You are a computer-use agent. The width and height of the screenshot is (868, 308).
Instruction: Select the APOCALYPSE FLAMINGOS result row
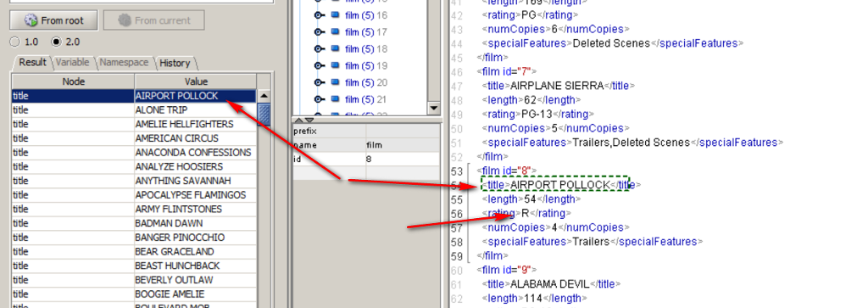[x=135, y=195]
